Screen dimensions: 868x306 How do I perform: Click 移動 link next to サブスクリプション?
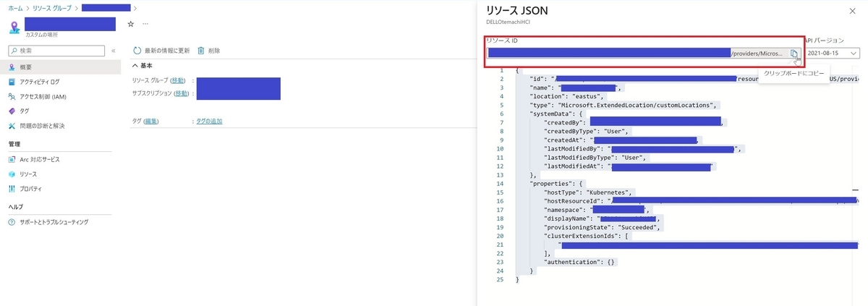(182, 93)
